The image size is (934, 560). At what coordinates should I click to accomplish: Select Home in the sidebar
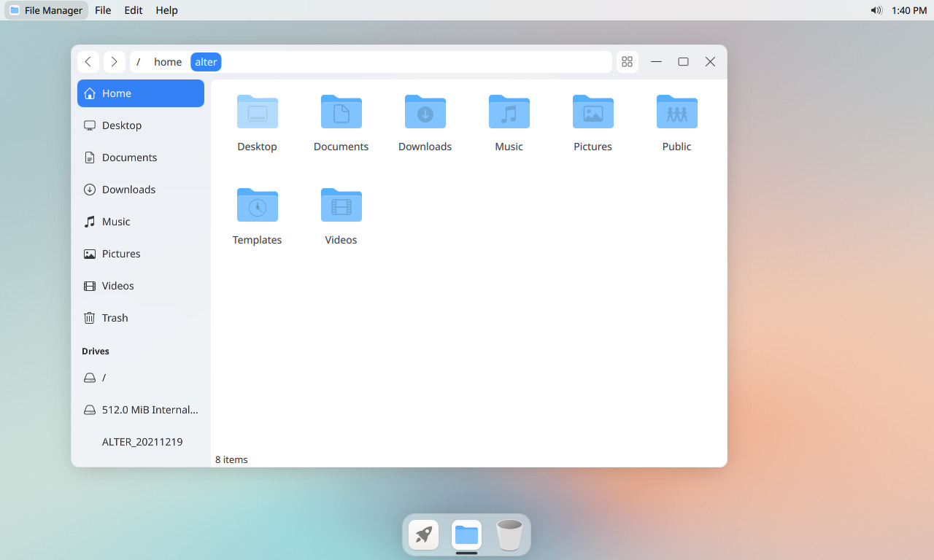coord(141,93)
